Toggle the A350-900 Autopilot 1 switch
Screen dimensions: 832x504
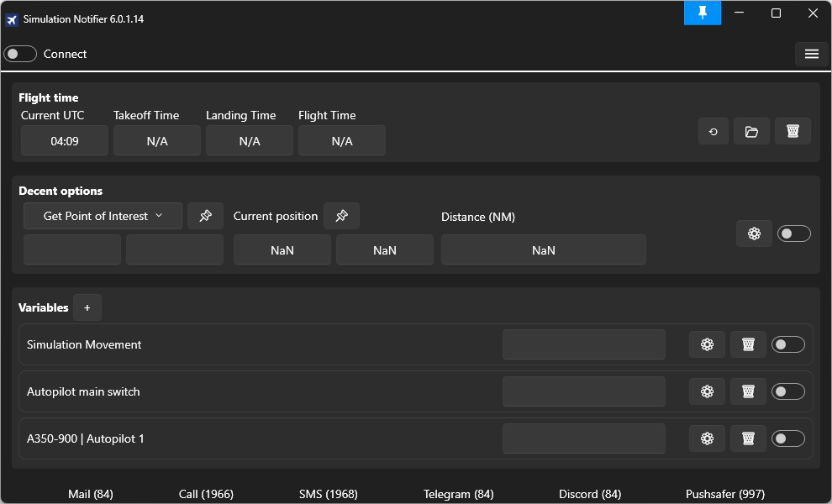click(788, 438)
